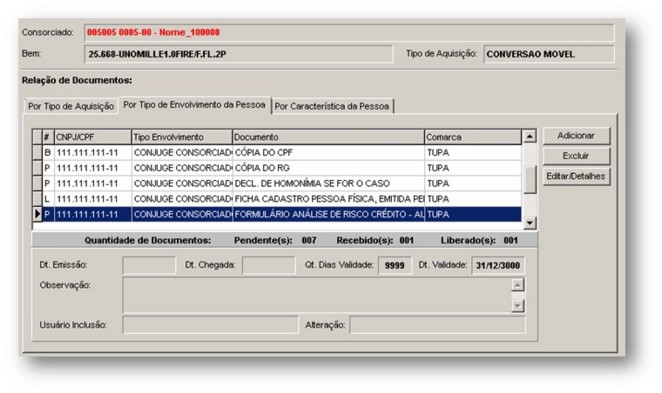
Task: Select FICHA CADASTRO PESSOA FÍSICA row
Action: [277, 199]
